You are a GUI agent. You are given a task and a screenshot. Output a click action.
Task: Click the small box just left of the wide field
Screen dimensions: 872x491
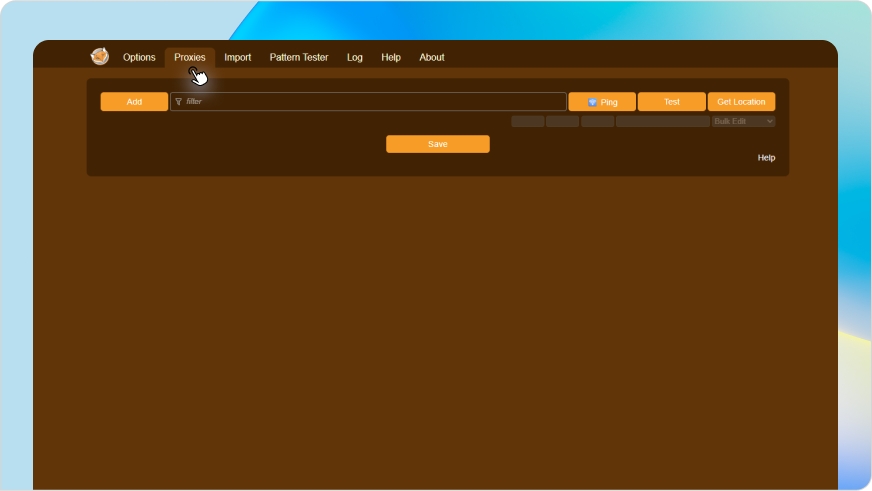597,121
